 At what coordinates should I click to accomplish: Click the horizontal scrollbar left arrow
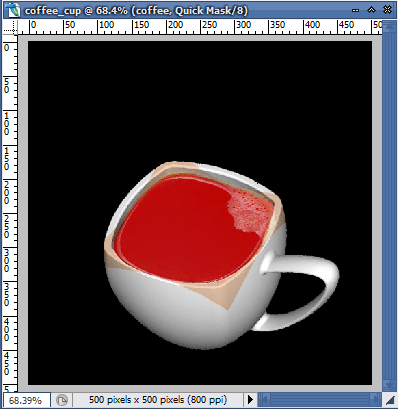(x=264, y=399)
